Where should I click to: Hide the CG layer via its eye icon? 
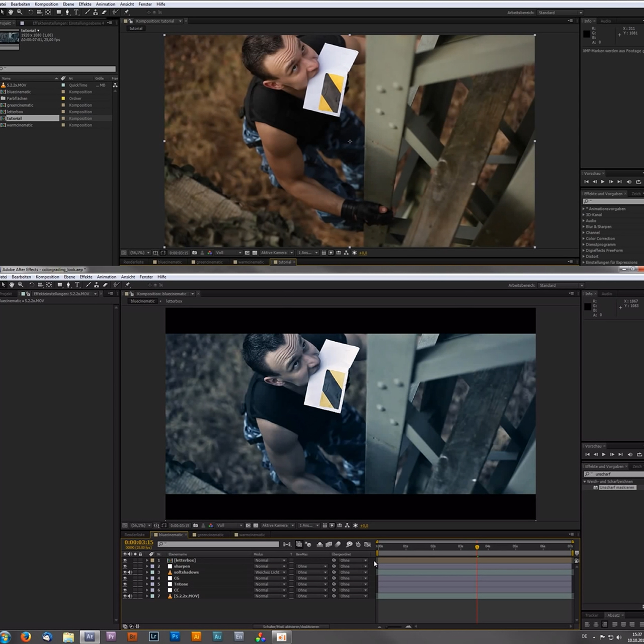point(125,578)
